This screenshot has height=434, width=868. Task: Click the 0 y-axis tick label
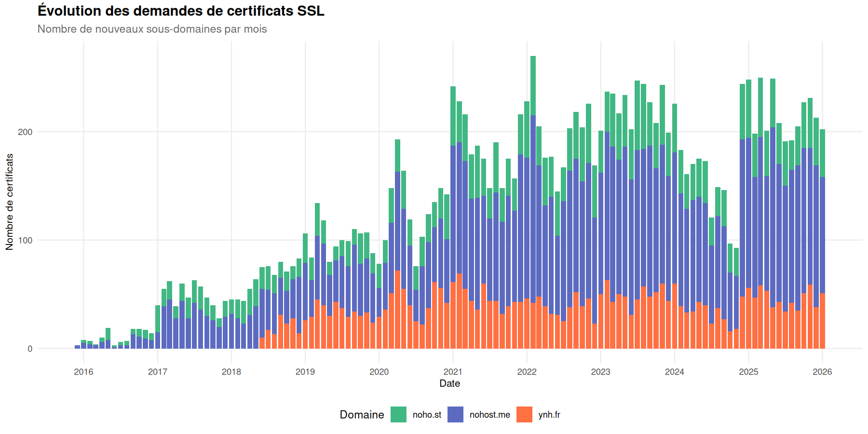(x=30, y=349)
